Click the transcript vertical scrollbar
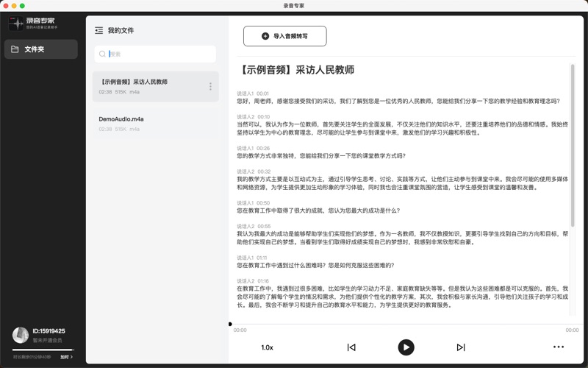Image resolution: width=588 pixels, height=368 pixels. [x=572, y=147]
